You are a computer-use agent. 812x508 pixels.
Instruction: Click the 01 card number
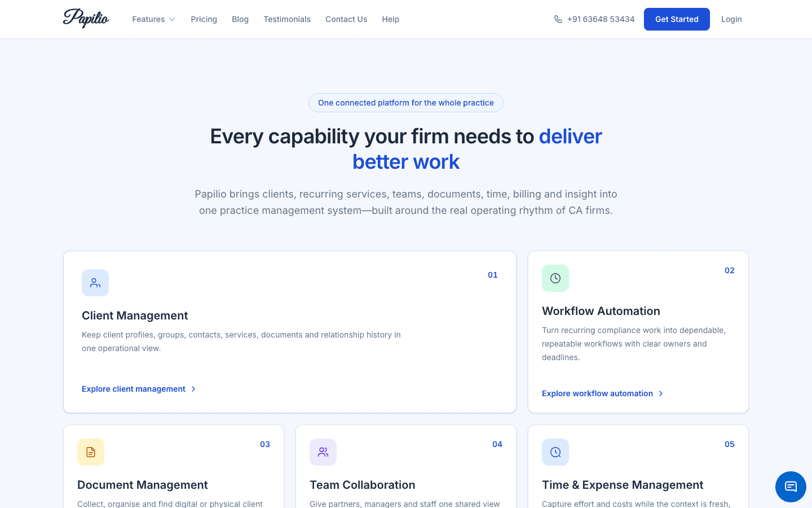coord(493,275)
